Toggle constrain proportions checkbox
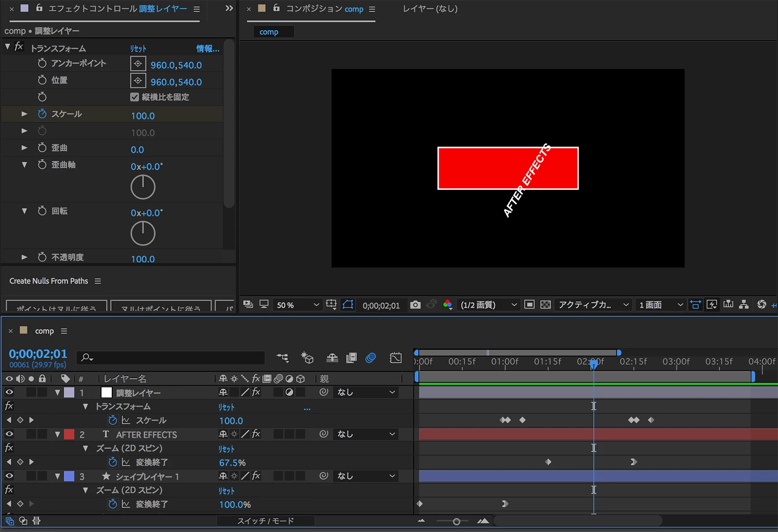778x532 pixels. 134,97
